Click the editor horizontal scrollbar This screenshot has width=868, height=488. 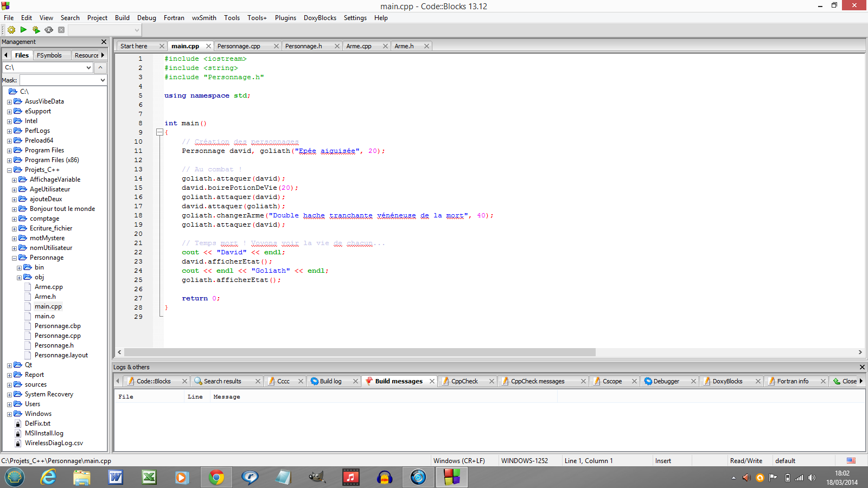pos(359,352)
